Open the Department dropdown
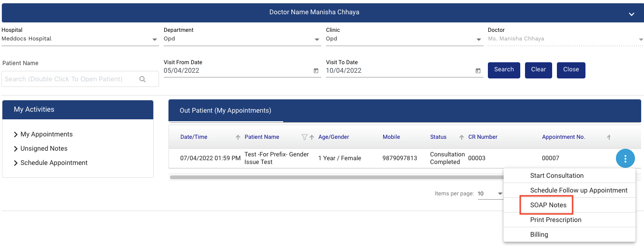 pyautogui.click(x=242, y=39)
